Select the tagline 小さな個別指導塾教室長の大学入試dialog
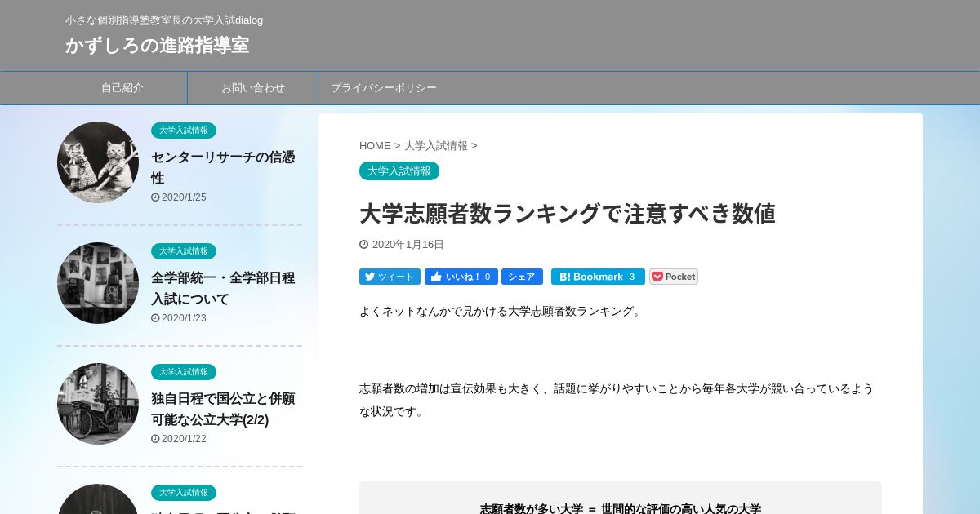This screenshot has height=514, width=980. tap(164, 20)
